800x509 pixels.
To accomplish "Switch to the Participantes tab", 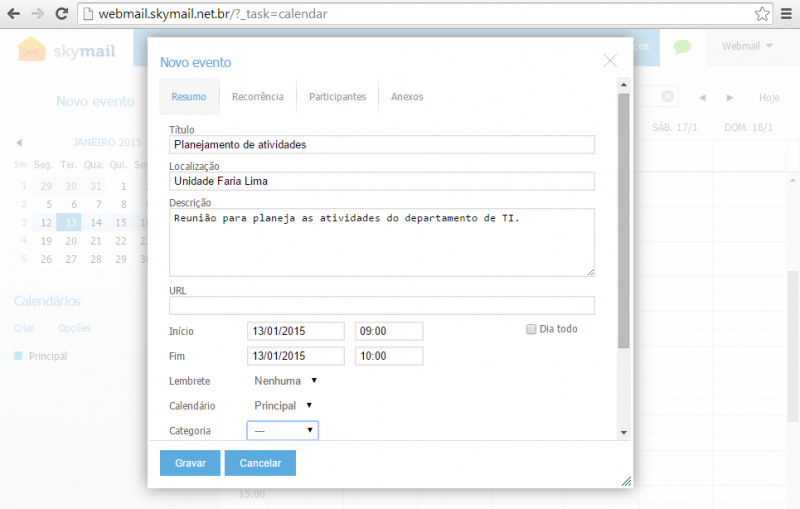I will pyautogui.click(x=337, y=96).
